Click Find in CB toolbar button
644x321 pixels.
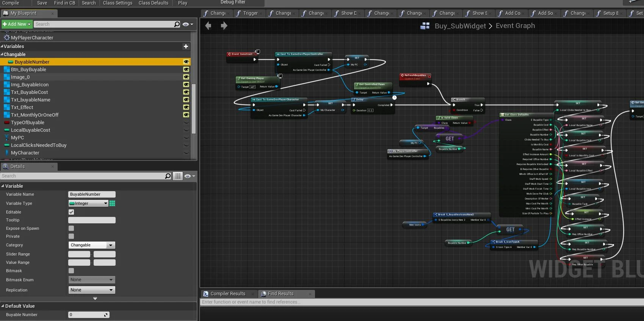(x=64, y=3)
